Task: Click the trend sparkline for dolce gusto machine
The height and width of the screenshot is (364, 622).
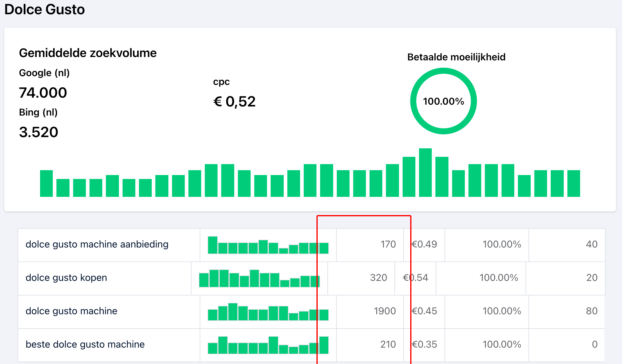Action: (268, 312)
